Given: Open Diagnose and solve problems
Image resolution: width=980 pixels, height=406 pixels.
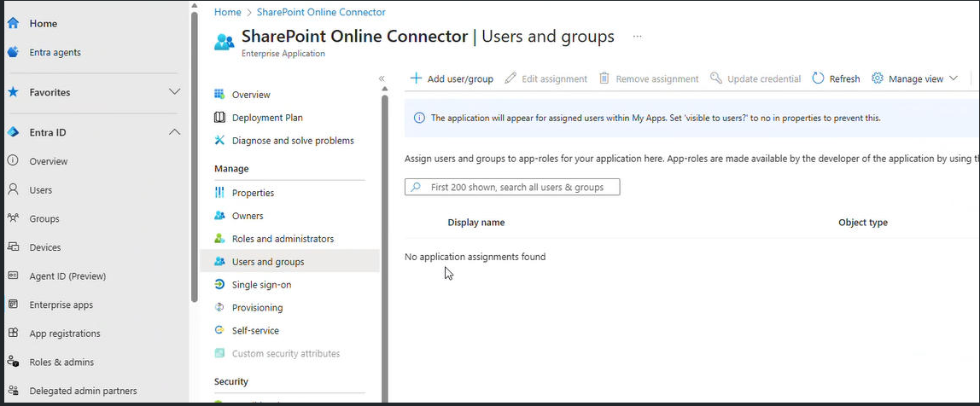Looking at the screenshot, I should tap(292, 141).
